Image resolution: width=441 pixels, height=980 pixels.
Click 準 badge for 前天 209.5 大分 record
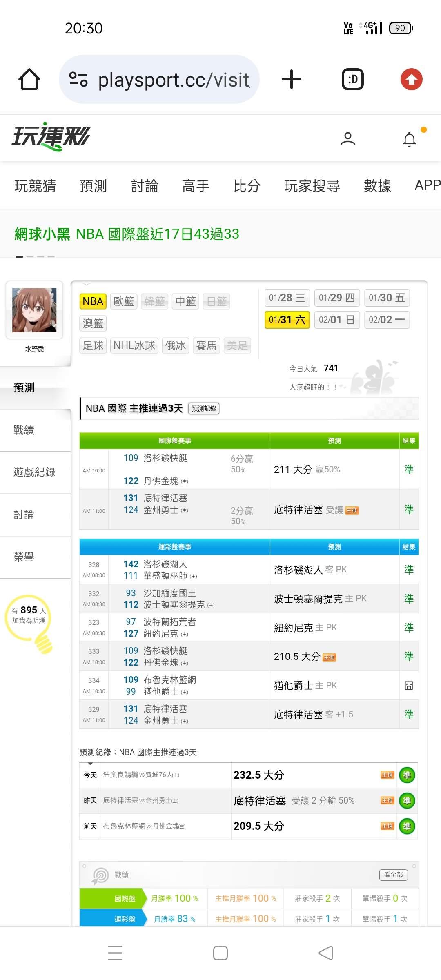pos(407,826)
